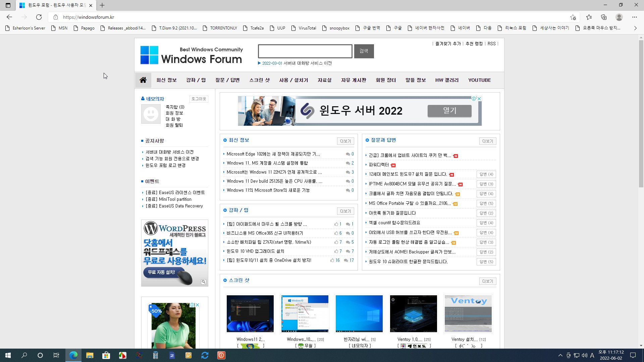644x362 pixels.
Task: Open Task View on the taskbar
Action: pyautogui.click(x=56, y=355)
